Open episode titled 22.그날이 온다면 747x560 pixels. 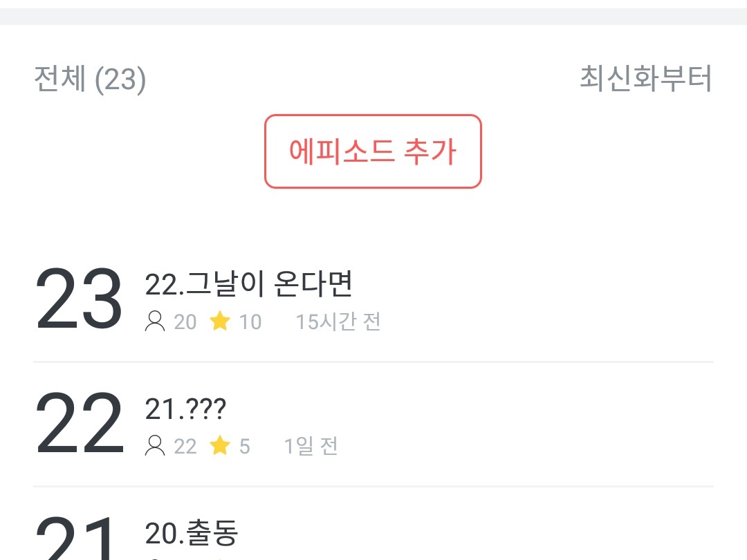249,283
